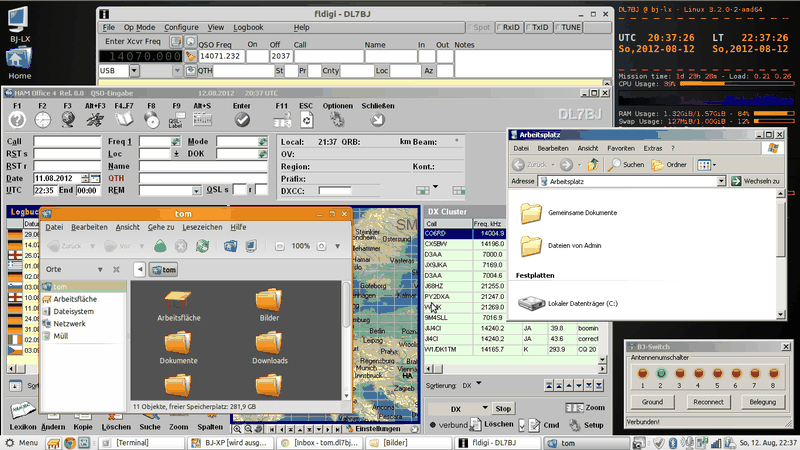The width and height of the screenshot is (800, 450).
Task: Select antenna 2 in BJ-Switch
Action: [x=661, y=373]
